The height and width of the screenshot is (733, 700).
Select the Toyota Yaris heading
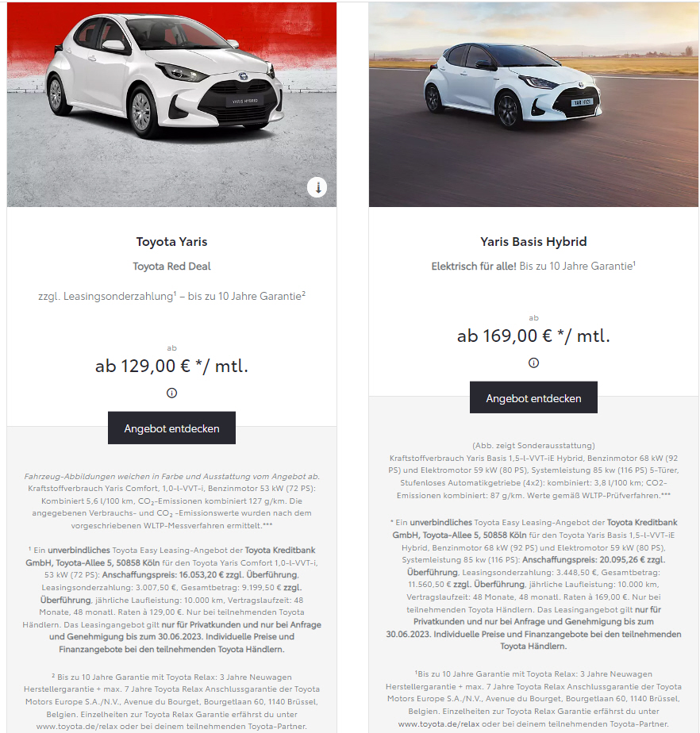pos(171,242)
